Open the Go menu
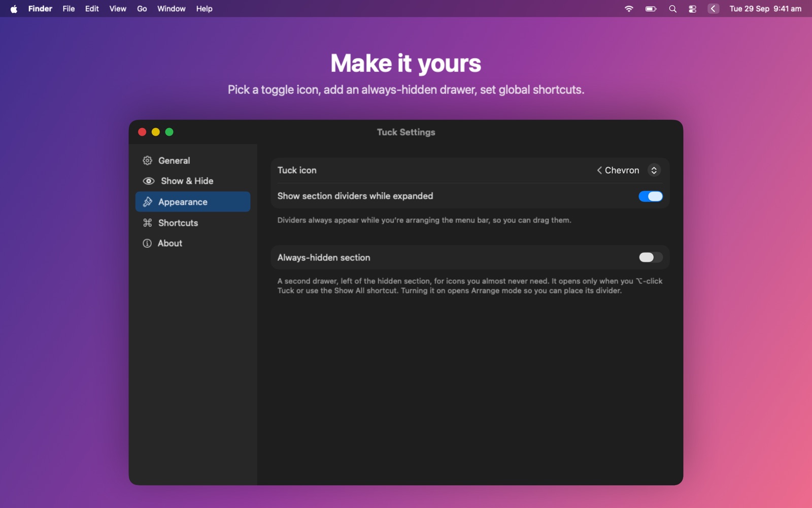 (x=142, y=9)
